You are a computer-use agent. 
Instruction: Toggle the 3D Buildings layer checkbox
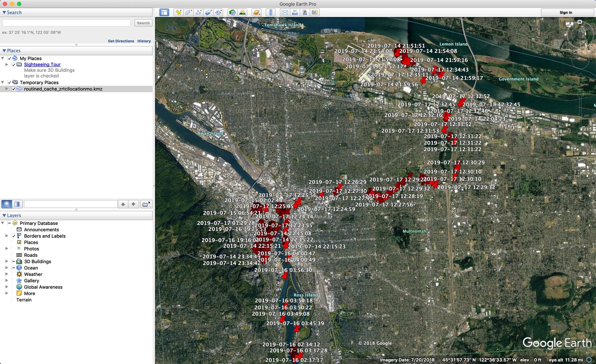coord(14,262)
